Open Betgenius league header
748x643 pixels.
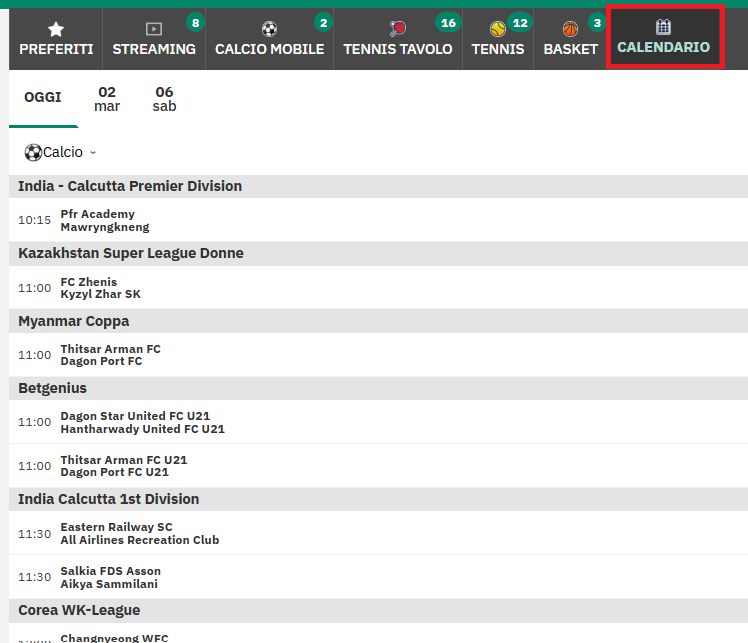378,388
